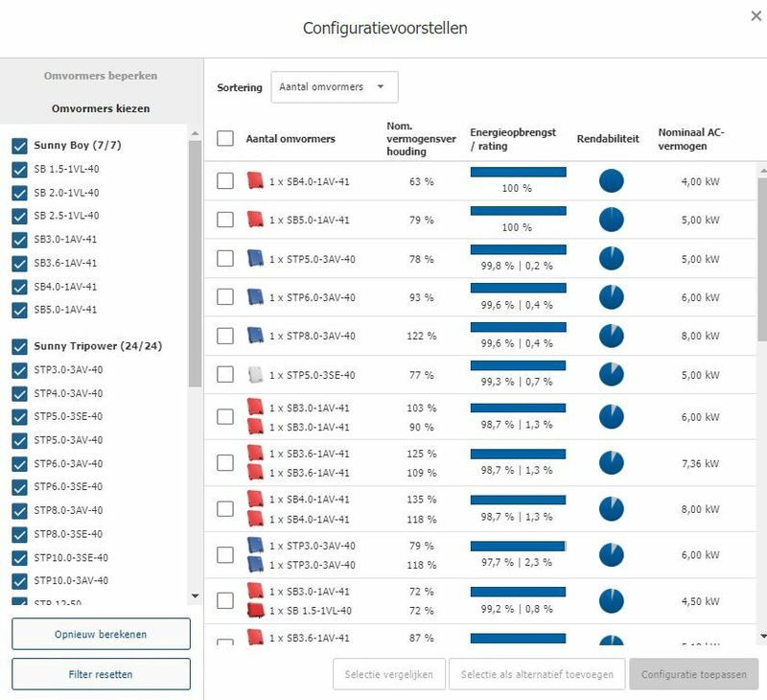Tick the 1 x STP5.0-3SE-40 row checkbox
767x700 pixels.
tap(225, 375)
